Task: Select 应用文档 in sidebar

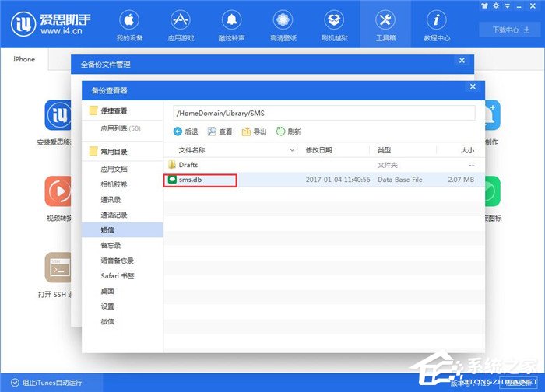Action: pyautogui.click(x=122, y=169)
